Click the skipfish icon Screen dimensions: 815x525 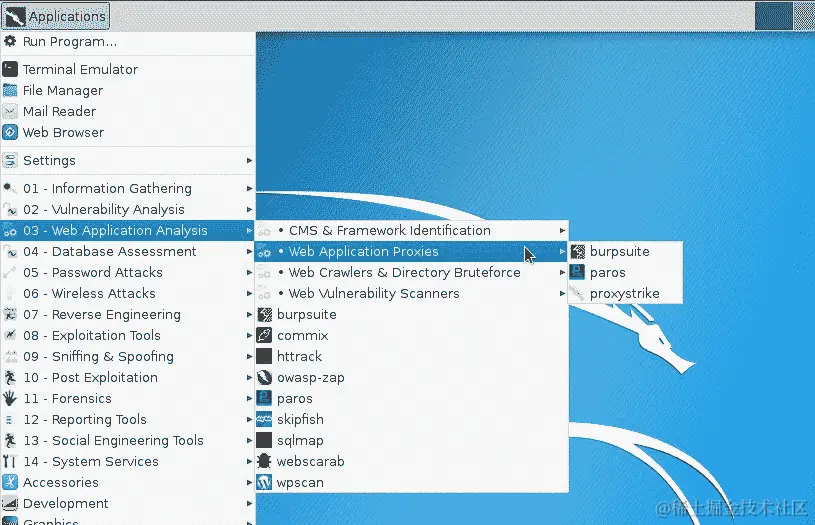(x=264, y=419)
